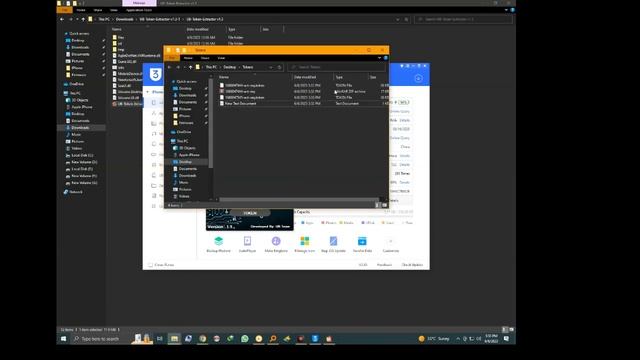Click the 3uTools shield logo
This screenshot has height=360, width=640.
(x=155, y=75)
